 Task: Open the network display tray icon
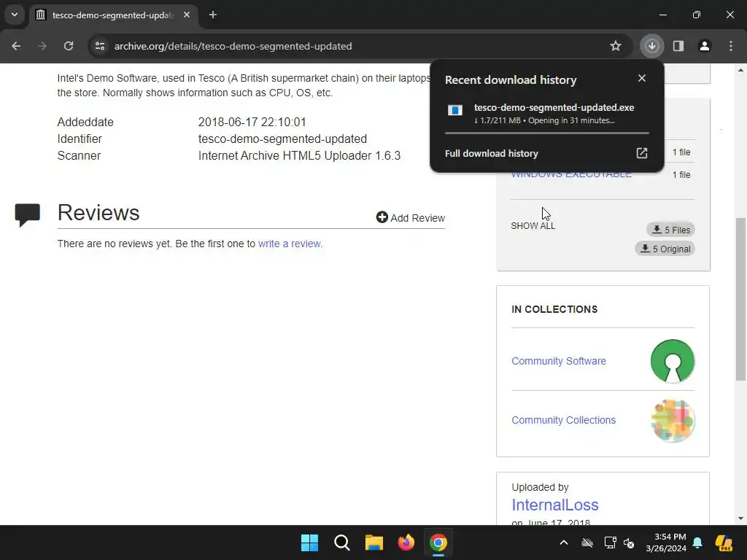610,542
